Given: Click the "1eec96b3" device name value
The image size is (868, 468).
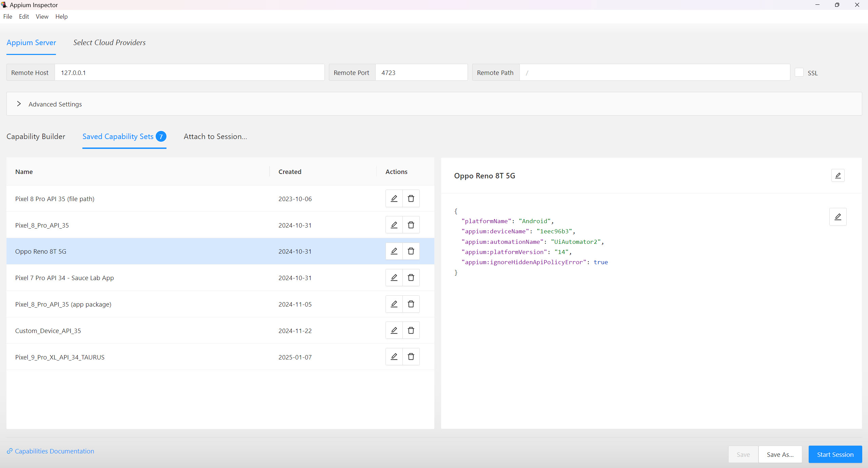Looking at the screenshot, I should [x=554, y=231].
